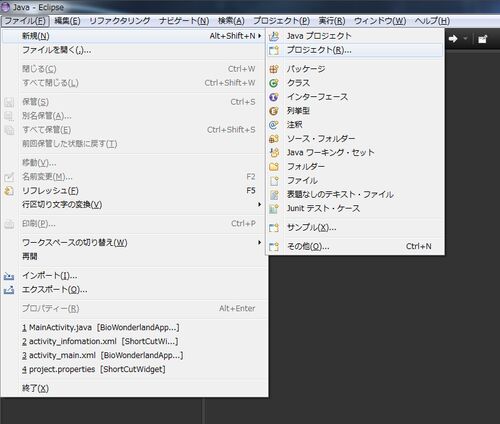Click the フォルダー folder icon
The width and height of the screenshot is (500, 424).
(x=274, y=166)
